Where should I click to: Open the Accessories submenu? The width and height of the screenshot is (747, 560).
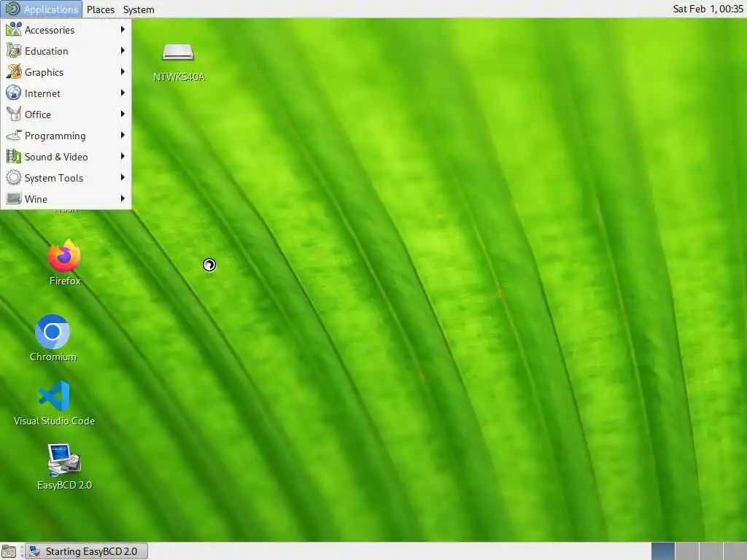(66, 29)
